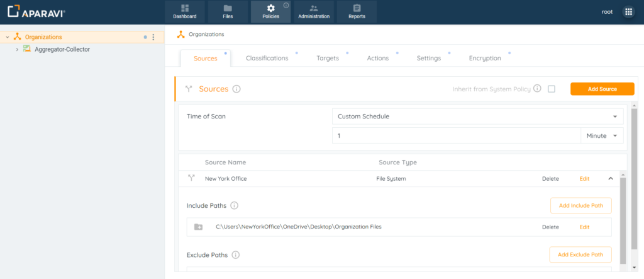
Task: Open the Custom Schedule dropdown
Action: point(477,117)
